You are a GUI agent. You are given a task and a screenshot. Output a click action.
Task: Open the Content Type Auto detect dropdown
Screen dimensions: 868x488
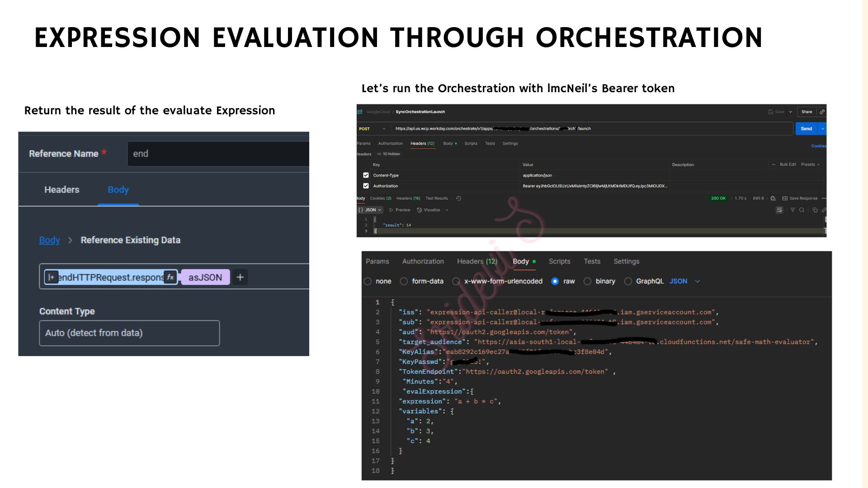click(x=129, y=333)
